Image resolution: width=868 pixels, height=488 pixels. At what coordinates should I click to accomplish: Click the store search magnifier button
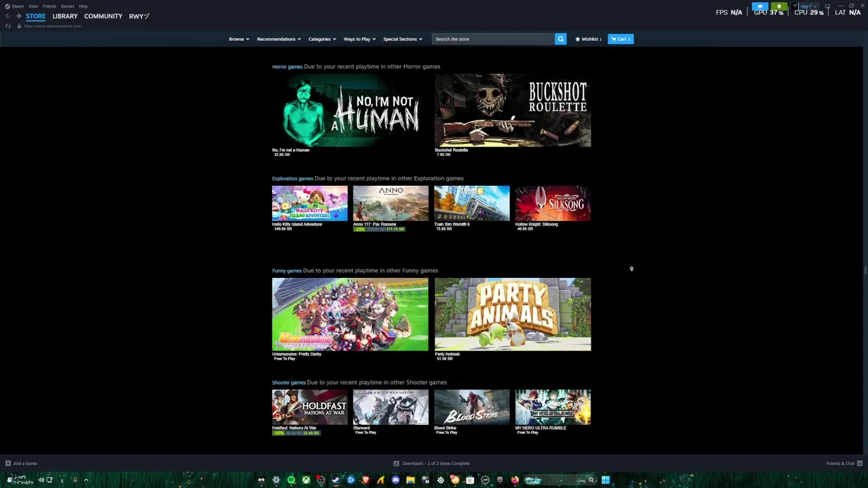coord(561,39)
